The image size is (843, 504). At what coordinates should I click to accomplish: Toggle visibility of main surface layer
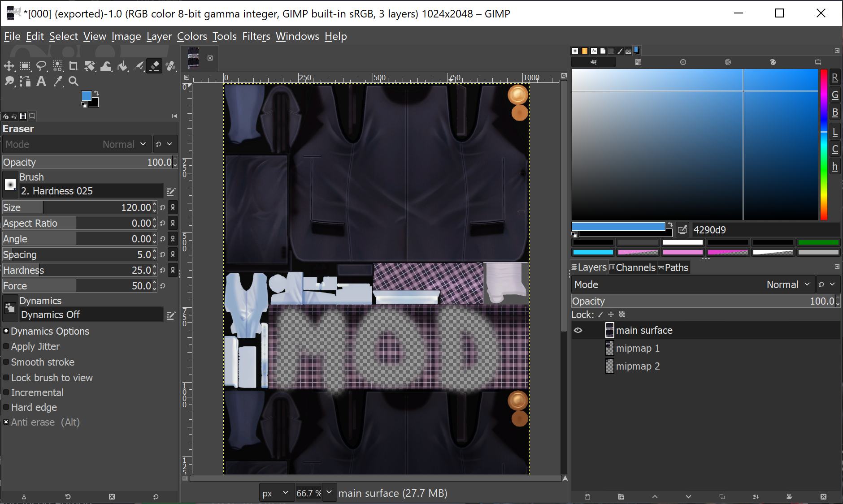pyautogui.click(x=578, y=331)
